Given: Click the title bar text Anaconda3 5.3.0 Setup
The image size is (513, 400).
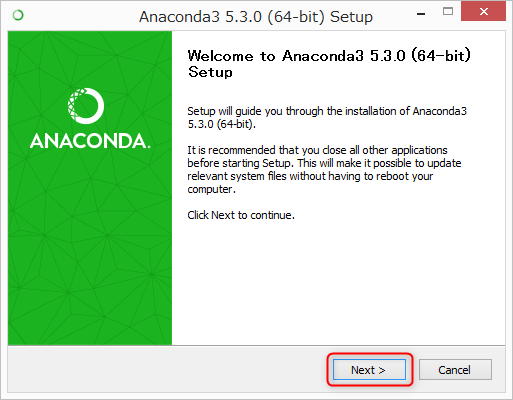Looking at the screenshot, I should [x=256, y=17].
